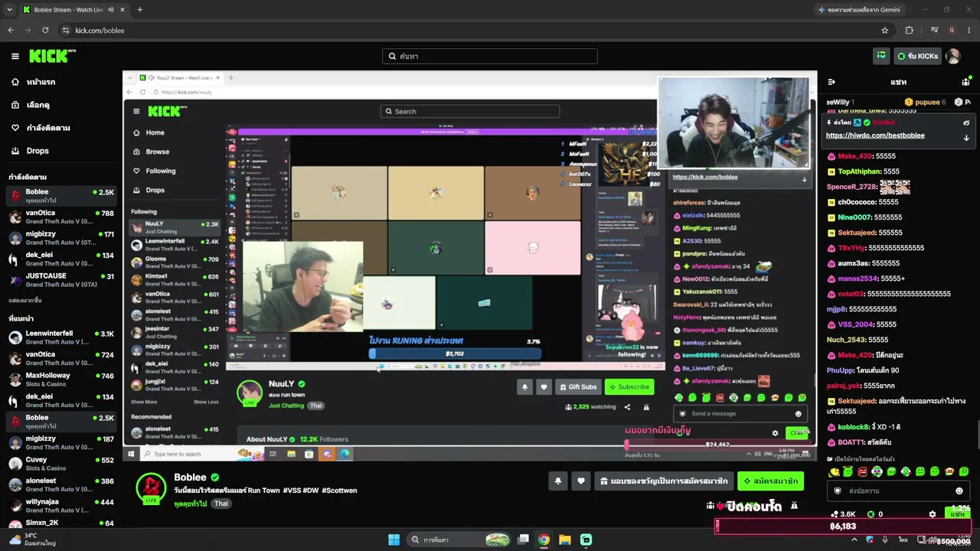The image size is (980, 551).
Task: Open the tab search dropdown in Chrome
Action: pos(11,10)
